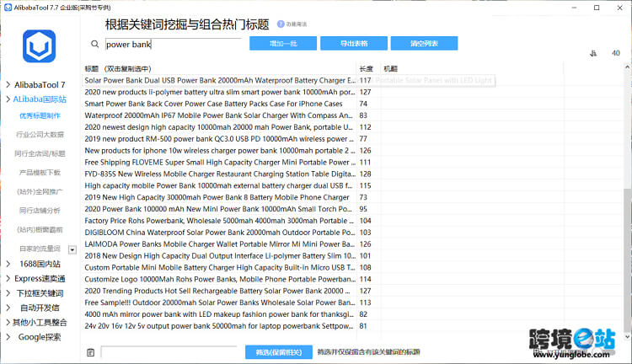Viewport: 632px width, 364px height.
Task: Select row '2020 Trending Products Hot Sell'
Action: (220, 291)
